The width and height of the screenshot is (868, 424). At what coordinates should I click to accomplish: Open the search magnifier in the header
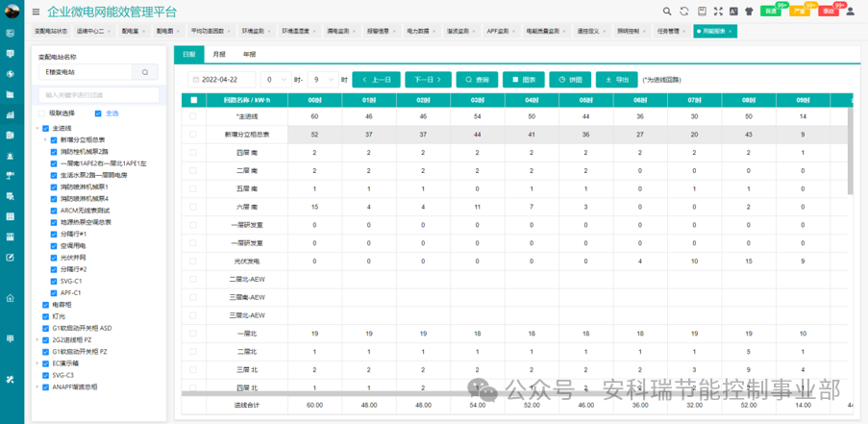[667, 12]
